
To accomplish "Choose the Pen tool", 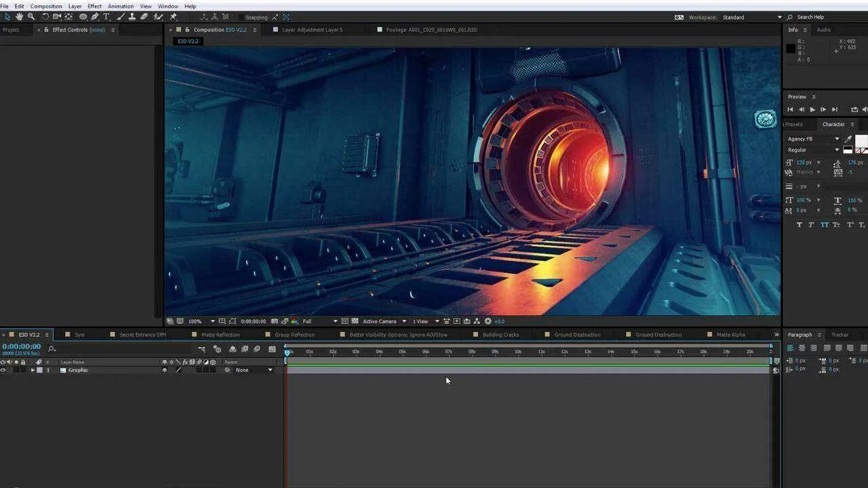I will tap(95, 17).
